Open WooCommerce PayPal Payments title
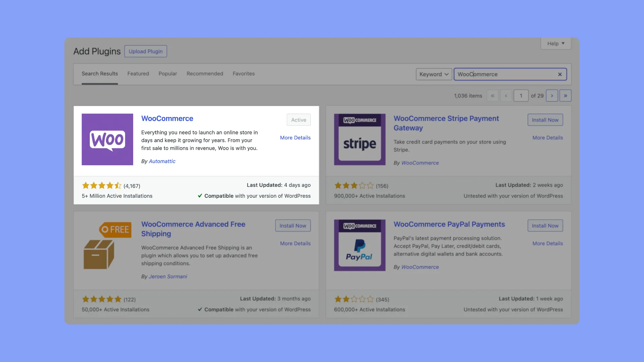644x362 pixels. pyautogui.click(x=449, y=225)
